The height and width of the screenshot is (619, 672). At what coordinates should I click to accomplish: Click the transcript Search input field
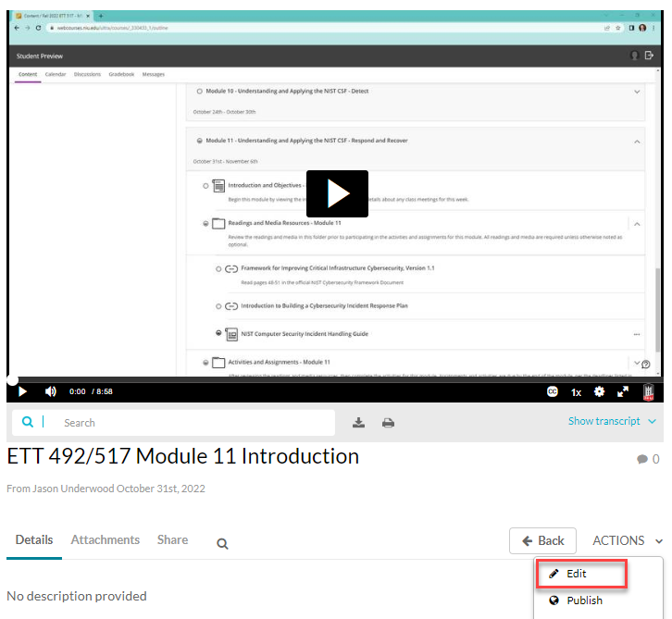point(194,423)
